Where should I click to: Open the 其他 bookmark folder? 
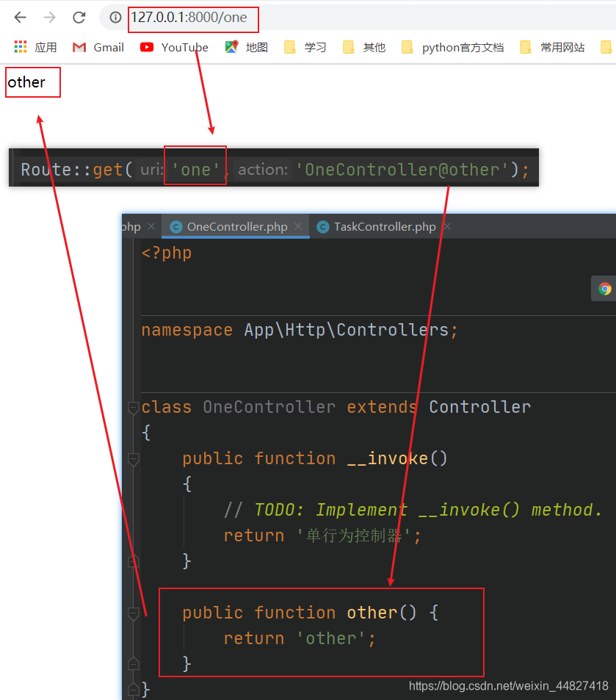click(x=364, y=47)
